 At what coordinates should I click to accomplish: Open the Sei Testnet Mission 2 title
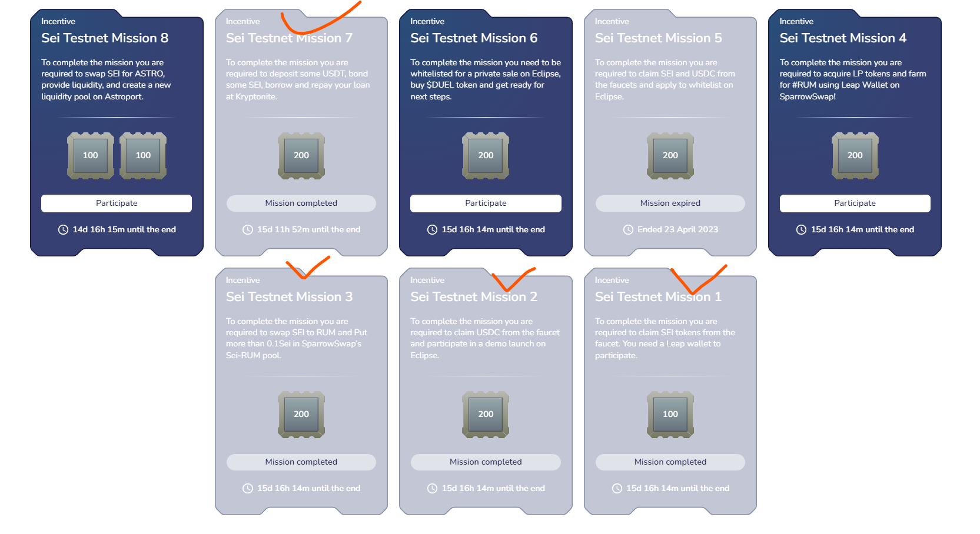point(474,297)
